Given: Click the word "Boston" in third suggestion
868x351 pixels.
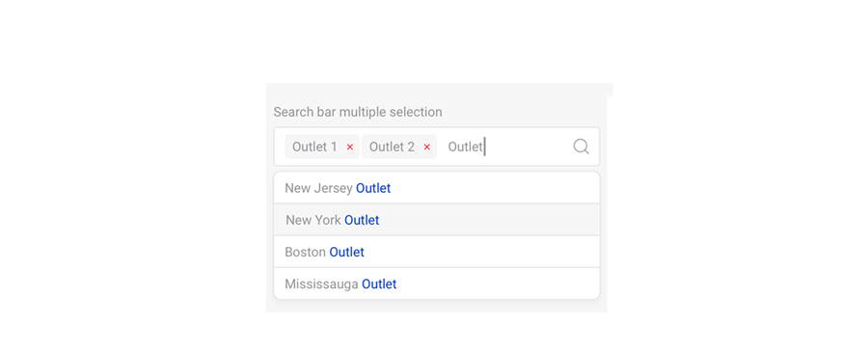Looking at the screenshot, I should [306, 252].
